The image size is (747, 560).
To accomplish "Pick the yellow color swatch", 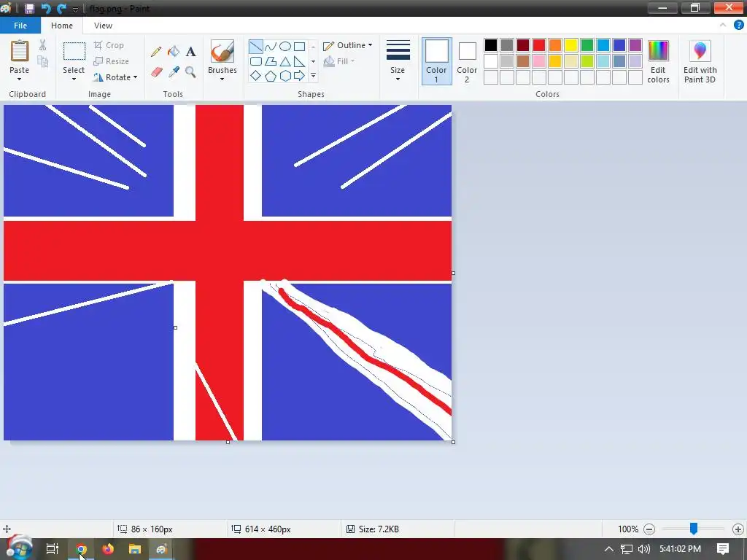I will [570, 45].
